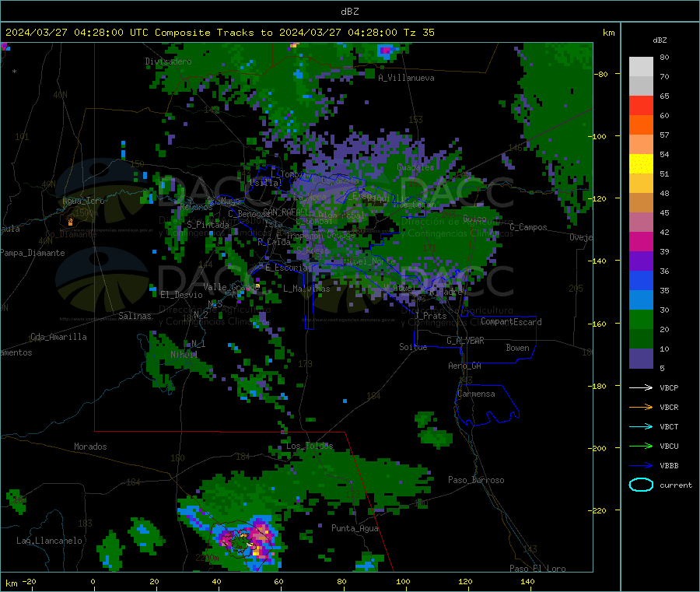Click the orange band between 60 and 57
This screenshot has width=700, height=592.
pyautogui.click(x=641, y=125)
